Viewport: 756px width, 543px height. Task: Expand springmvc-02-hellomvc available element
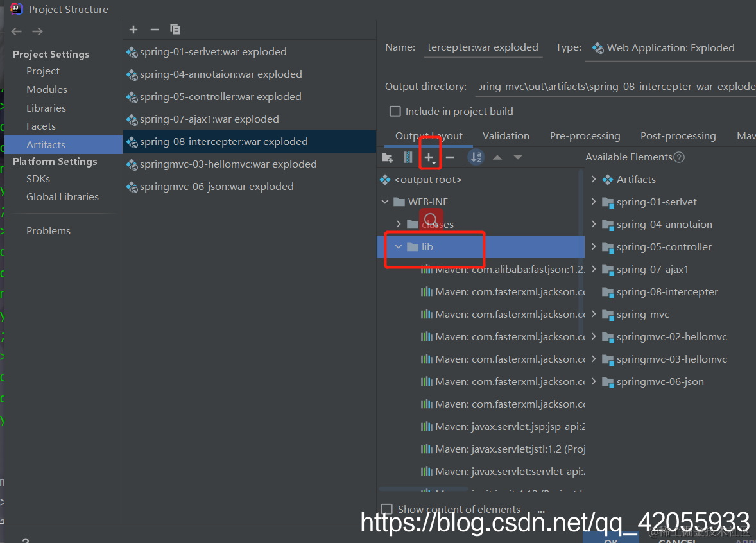[594, 336]
